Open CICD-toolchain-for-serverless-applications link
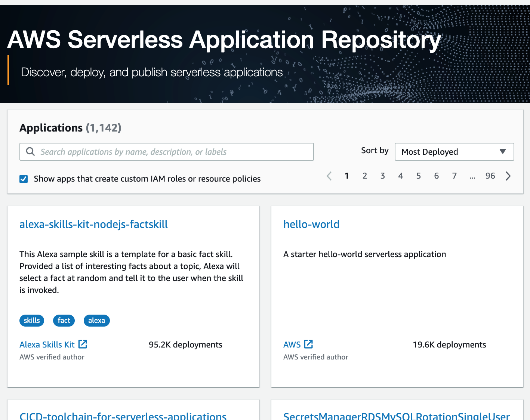The image size is (530, 420). click(123, 416)
